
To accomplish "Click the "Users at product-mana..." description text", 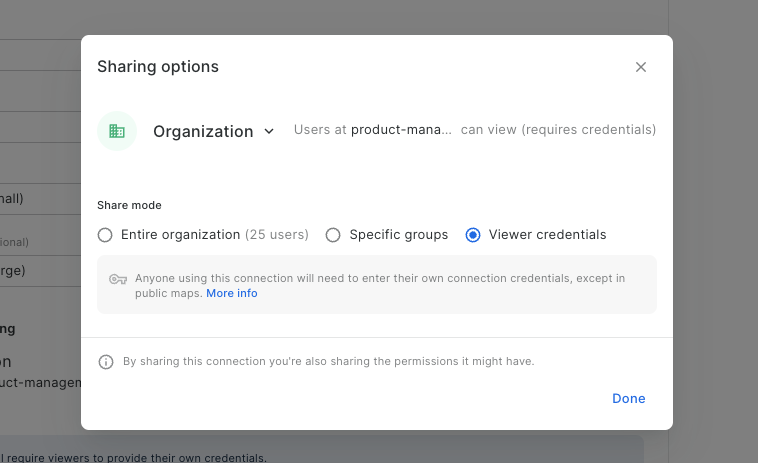I will click(x=372, y=130).
